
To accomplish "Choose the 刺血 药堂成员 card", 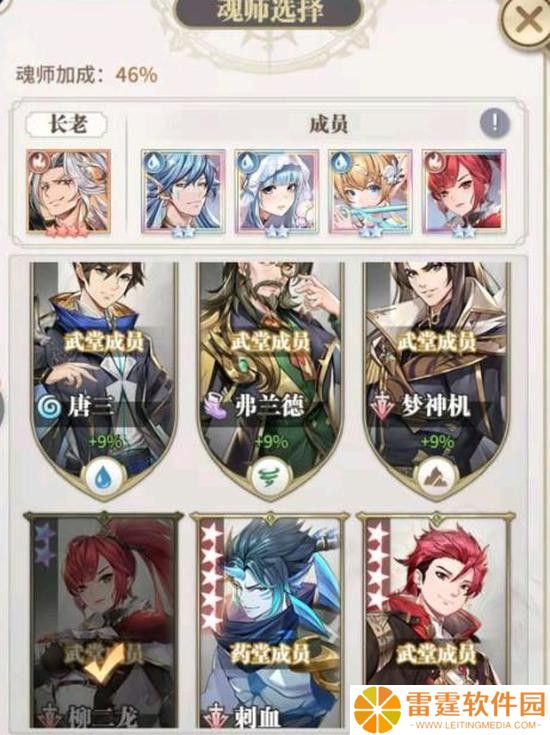I will click(x=270, y=621).
